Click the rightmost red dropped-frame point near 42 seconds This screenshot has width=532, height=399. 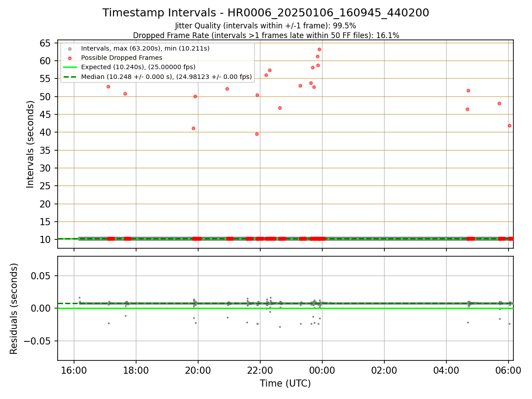pos(509,125)
